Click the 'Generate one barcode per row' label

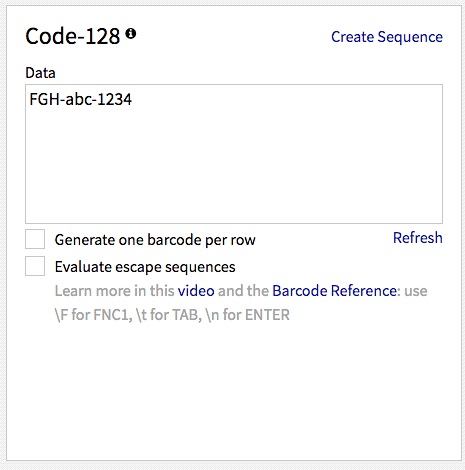click(155, 240)
